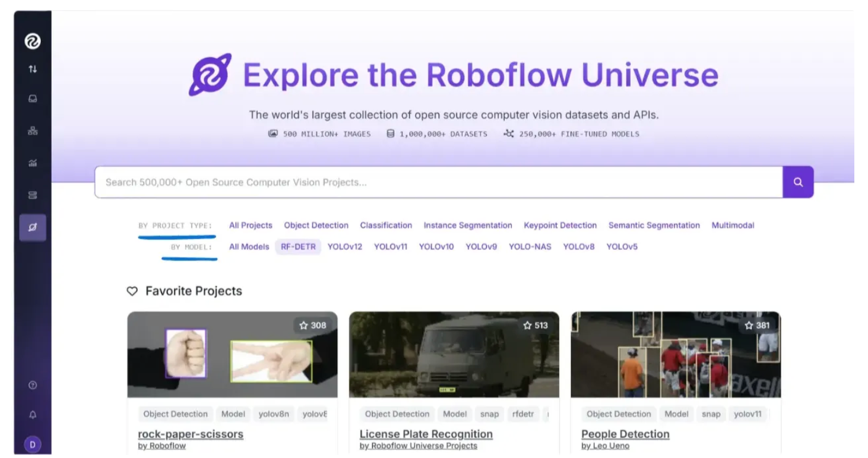Open the notifications bell icon

coord(33,415)
